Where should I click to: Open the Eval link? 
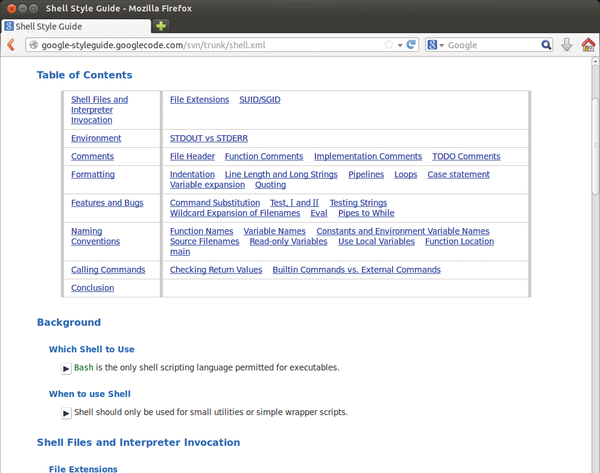tap(319, 213)
